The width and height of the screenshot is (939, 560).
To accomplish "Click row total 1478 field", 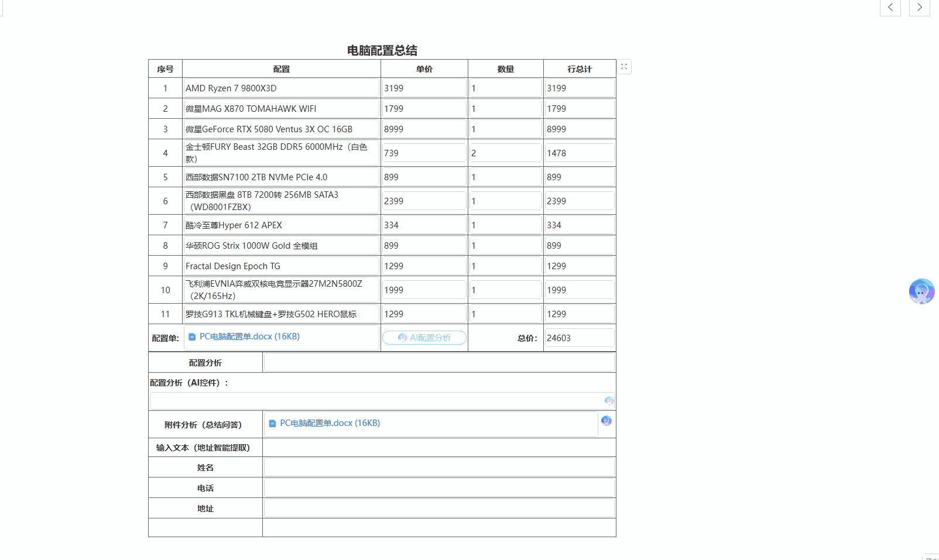I will 580,153.
